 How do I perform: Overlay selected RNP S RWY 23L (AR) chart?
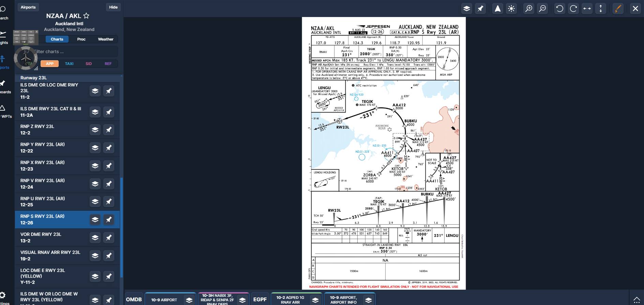(95, 220)
